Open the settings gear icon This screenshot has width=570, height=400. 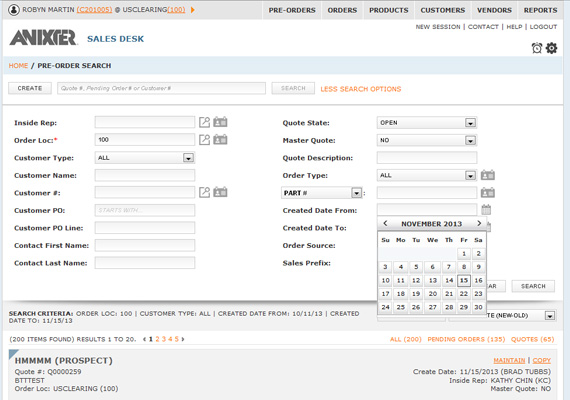point(551,48)
